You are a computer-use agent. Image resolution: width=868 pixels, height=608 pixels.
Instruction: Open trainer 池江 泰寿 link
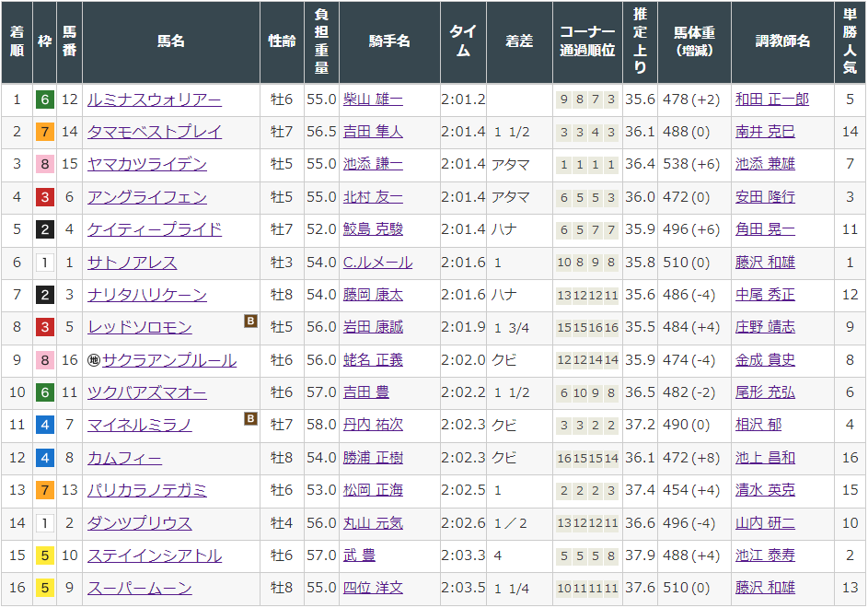765,555
